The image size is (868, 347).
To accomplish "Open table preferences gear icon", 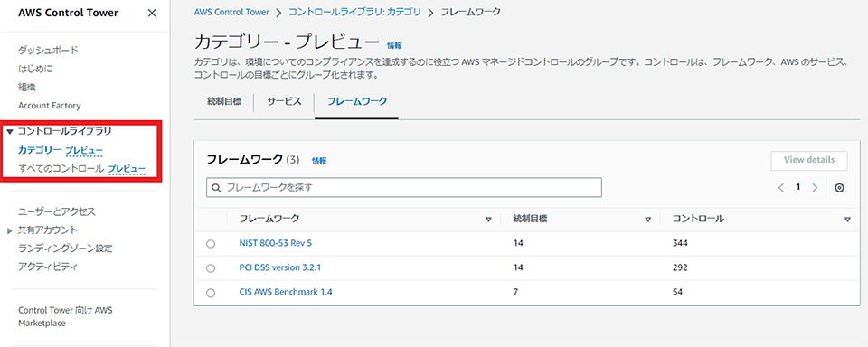I will coord(839,188).
